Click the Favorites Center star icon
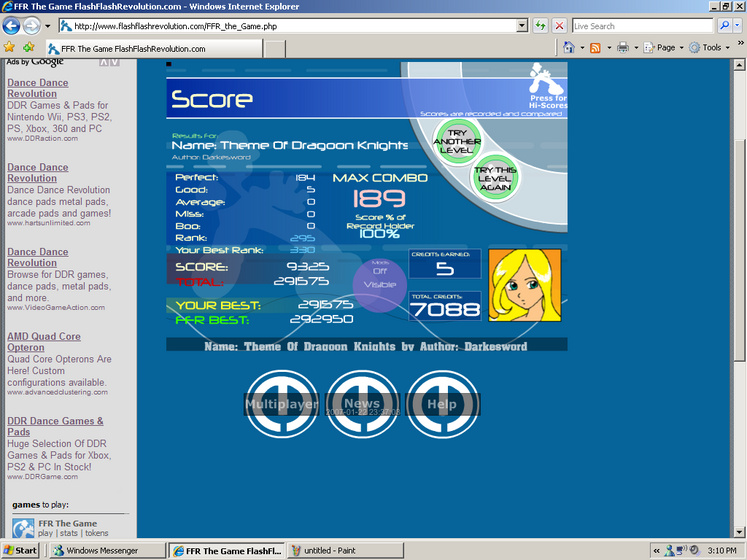 [x=10, y=47]
